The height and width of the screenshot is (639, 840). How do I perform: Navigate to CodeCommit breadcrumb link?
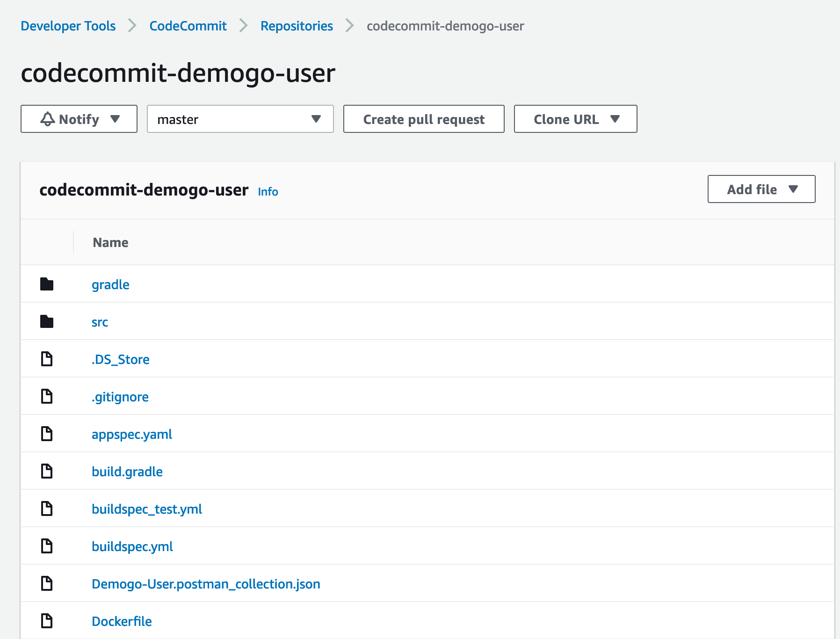188,26
